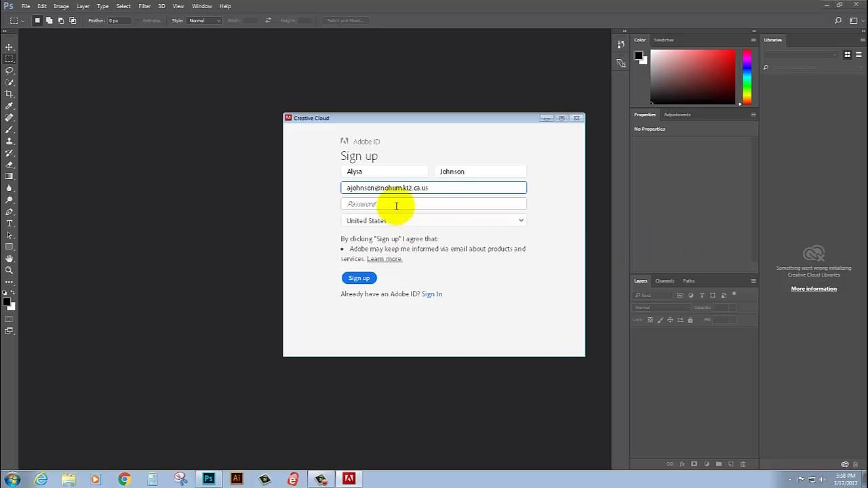Select the Eraser tool
The width and height of the screenshot is (868, 488).
[9, 165]
